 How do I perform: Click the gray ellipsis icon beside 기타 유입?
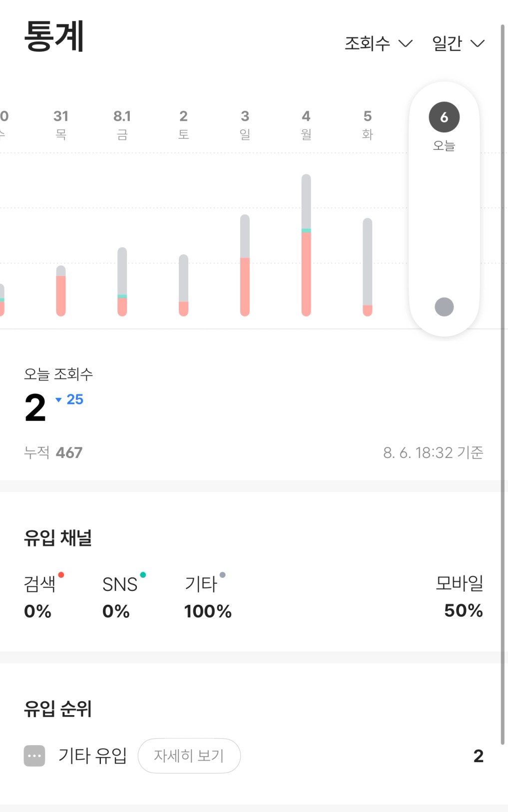click(34, 756)
